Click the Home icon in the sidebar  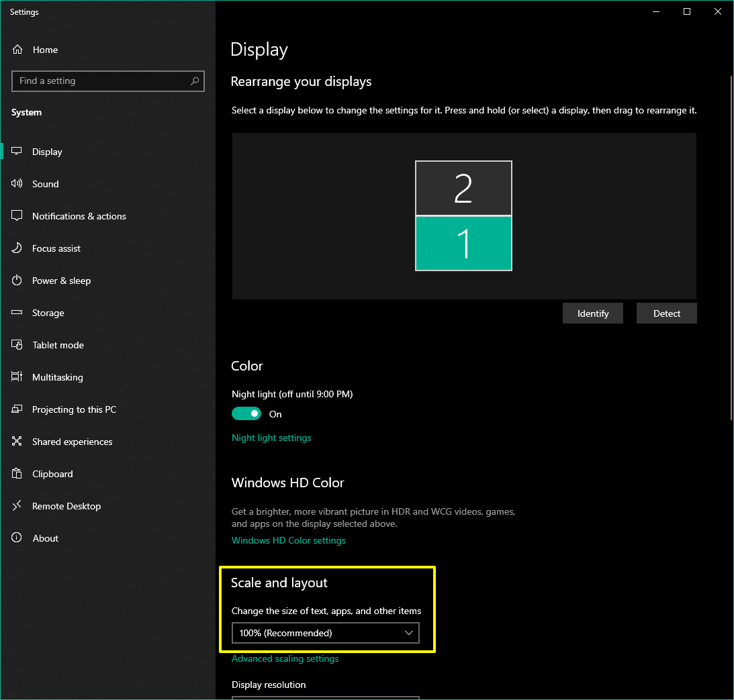pyautogui.click(x=16, y=49)
